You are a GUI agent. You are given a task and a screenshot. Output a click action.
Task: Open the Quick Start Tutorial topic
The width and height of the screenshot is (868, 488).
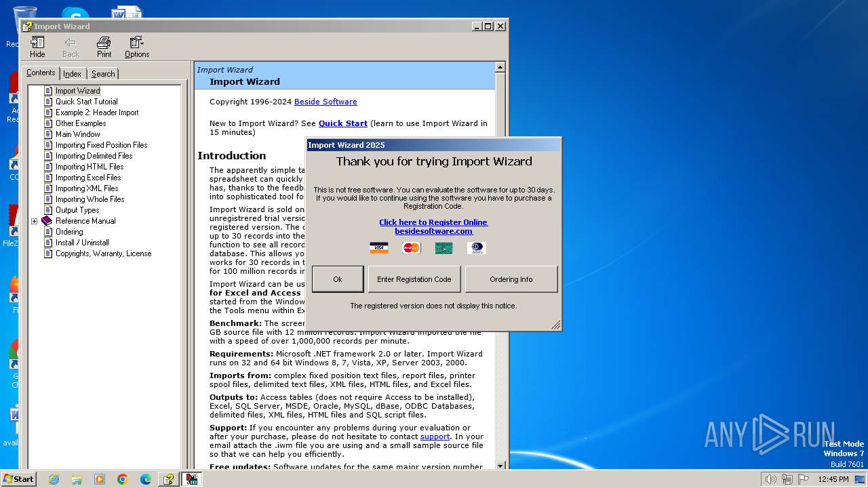tap(86, 102)
